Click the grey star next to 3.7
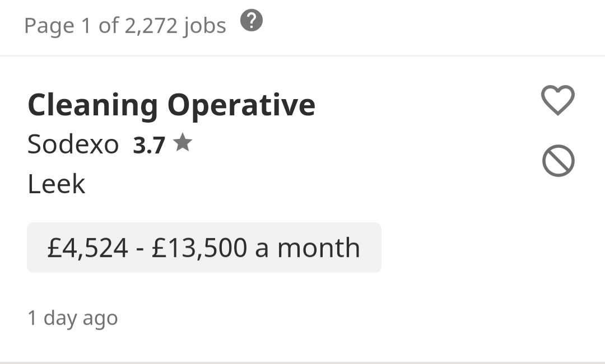 pyautogui.click(x=183, y=142)
